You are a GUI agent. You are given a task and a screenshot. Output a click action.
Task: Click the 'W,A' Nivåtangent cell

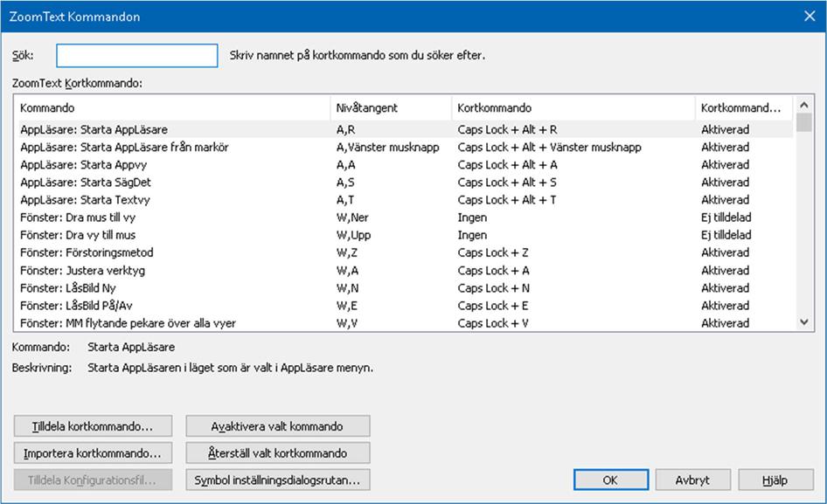[x=347, y=271]
